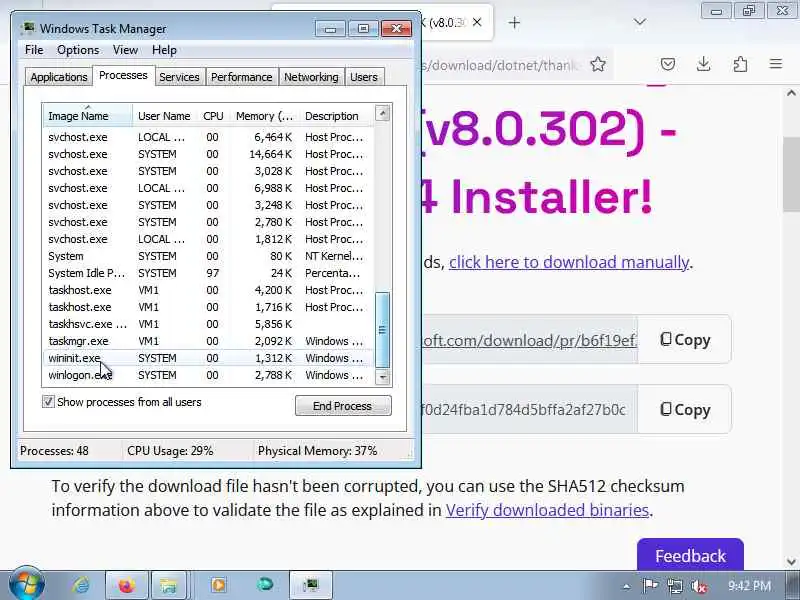Click the process list scroll down arrow
Image resolution: width=800 pixels, height=600 pixels.
tap(383, 377)
